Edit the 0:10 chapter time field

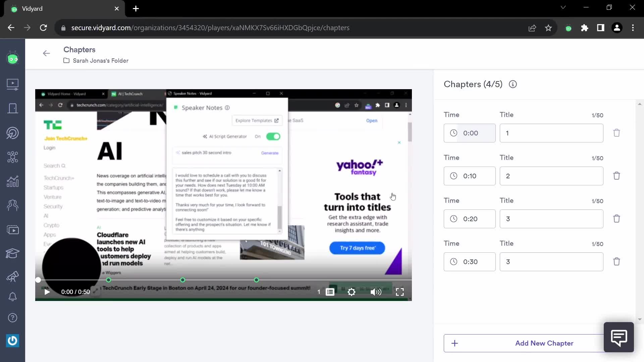pyautogui.click(x=470, y=176)
